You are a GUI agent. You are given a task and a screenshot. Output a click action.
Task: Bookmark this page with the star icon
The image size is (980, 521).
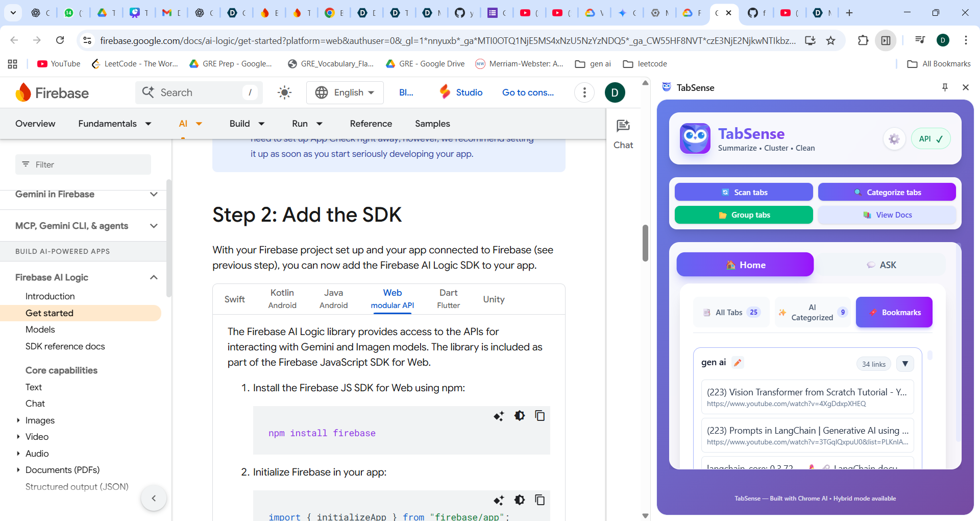(x=831, y=40)
